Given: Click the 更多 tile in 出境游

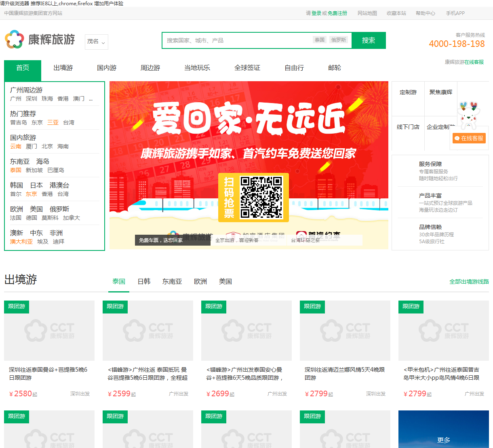Looking at the screenshot, I should coord(444,429).
